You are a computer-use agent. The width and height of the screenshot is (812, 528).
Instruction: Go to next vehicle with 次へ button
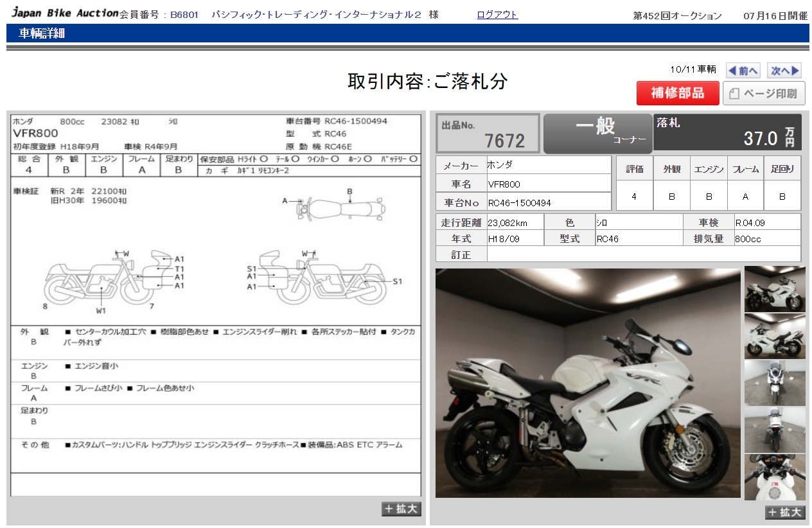tap(784, 71)
